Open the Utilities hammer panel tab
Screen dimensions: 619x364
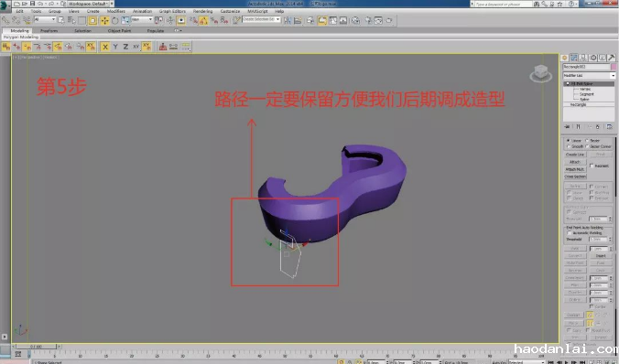coord(612,58)
